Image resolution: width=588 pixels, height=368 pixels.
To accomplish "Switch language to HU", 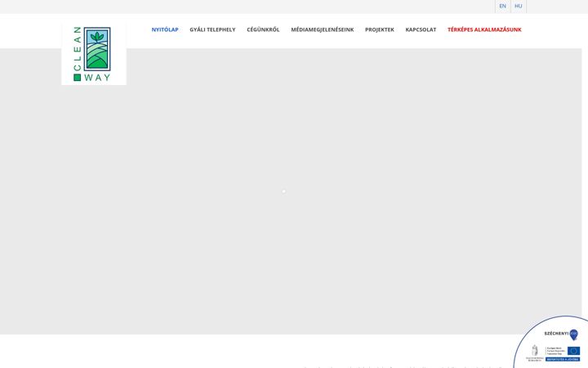I will coord(519,7).
